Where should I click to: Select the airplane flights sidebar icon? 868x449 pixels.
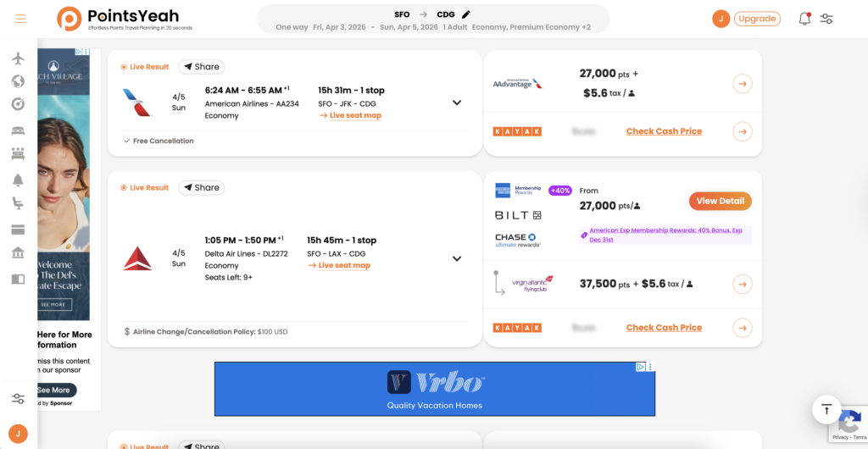pyautogui.click(x=18, y=58)
